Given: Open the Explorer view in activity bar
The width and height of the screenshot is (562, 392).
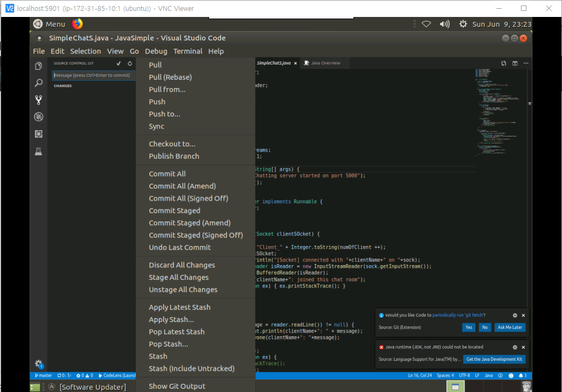Looking at the screenshot, I should [38, 66].
